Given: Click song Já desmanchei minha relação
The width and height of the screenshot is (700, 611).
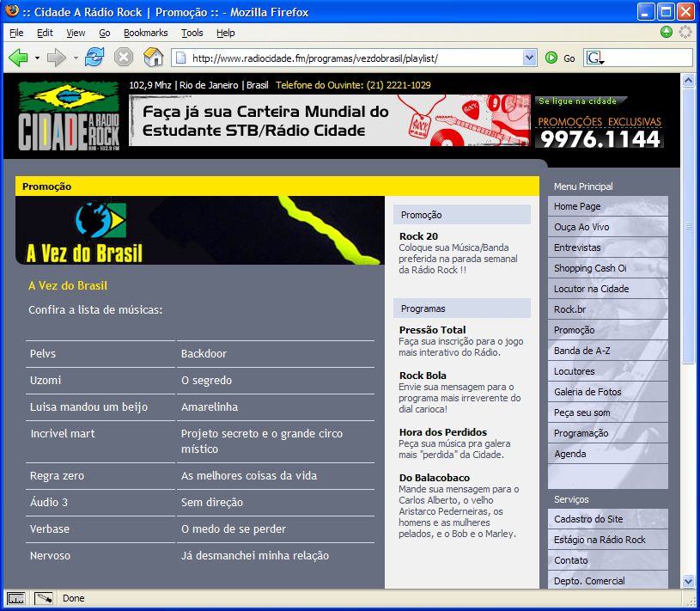Looking at the screenshot, I should (255, 556).
